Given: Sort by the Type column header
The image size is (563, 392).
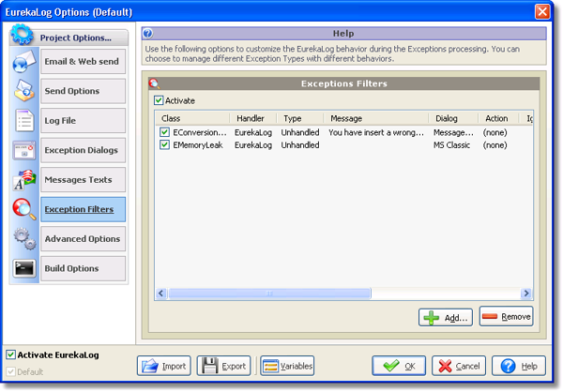Looking at the screenshot, I should click(x=300, y=118).
